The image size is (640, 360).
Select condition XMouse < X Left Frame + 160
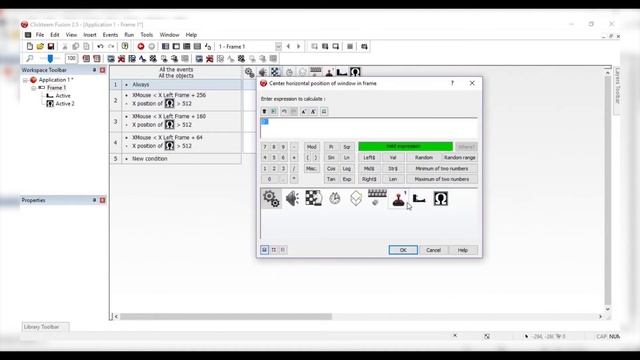(x=169, y=116)
